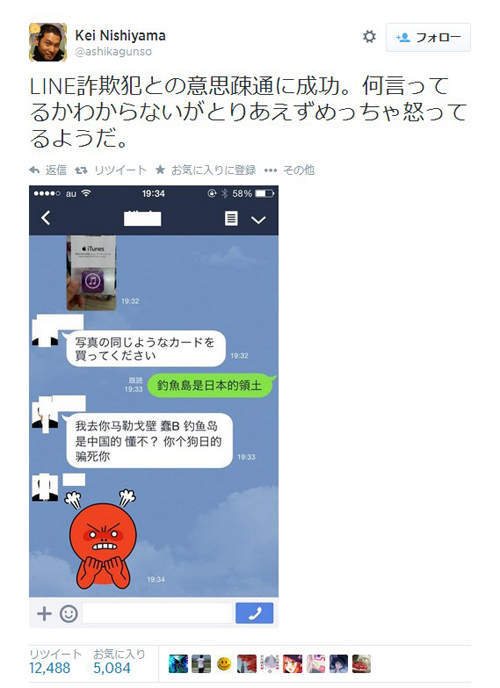Screen dimensions: 500x688
Task: Open the @ashikagunso username link
Action: (113, 52)
